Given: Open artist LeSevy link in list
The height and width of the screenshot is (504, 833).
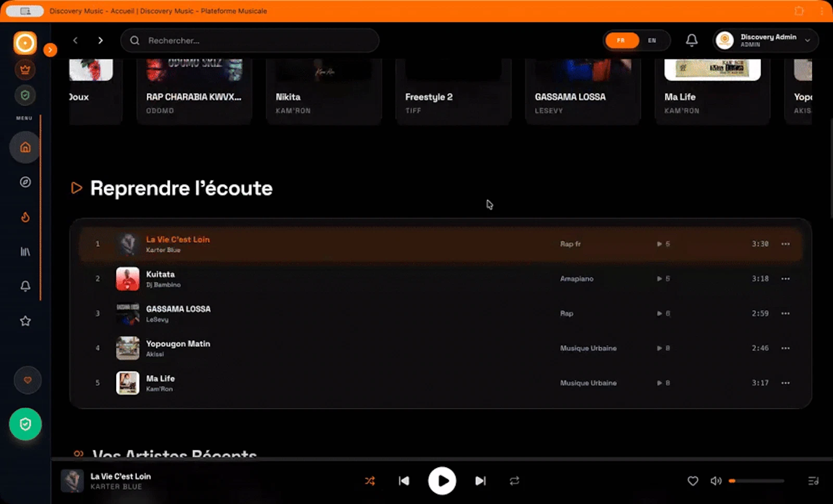Looking at the screenshot, I should pyautogui.click(x=157, y=320).
